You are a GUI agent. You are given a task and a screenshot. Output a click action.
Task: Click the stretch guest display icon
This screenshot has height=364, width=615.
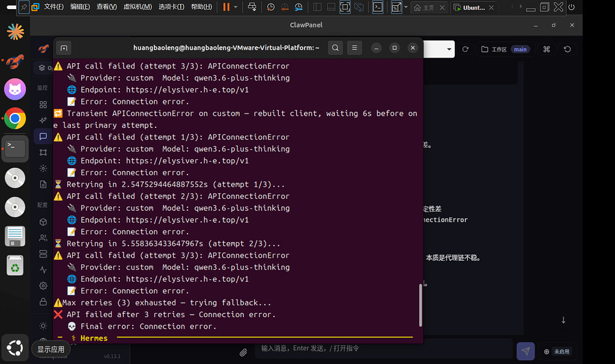(396, 7)
